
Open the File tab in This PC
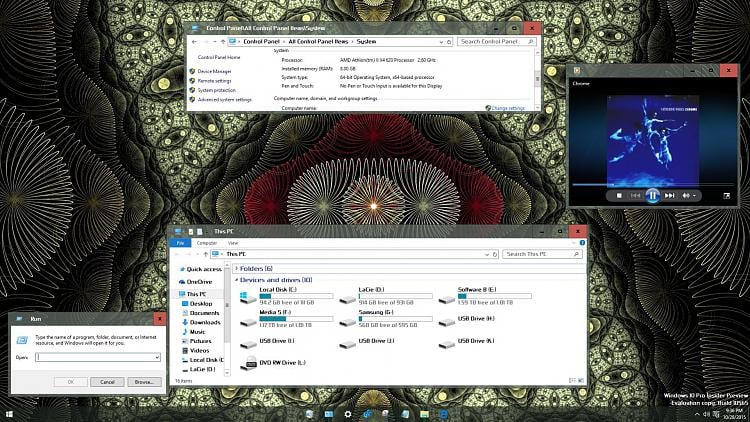(x=180, y=243)
